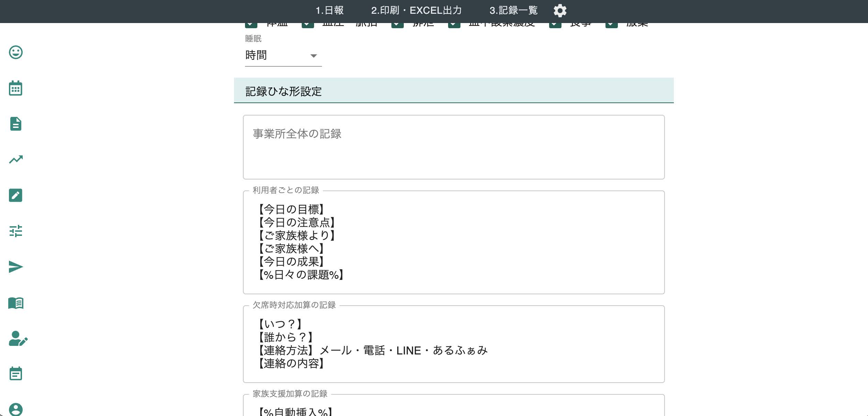Viewport: 868px width, 416px height.
Task: Open the calendar icon in sidebar
Action: point(15,88)
